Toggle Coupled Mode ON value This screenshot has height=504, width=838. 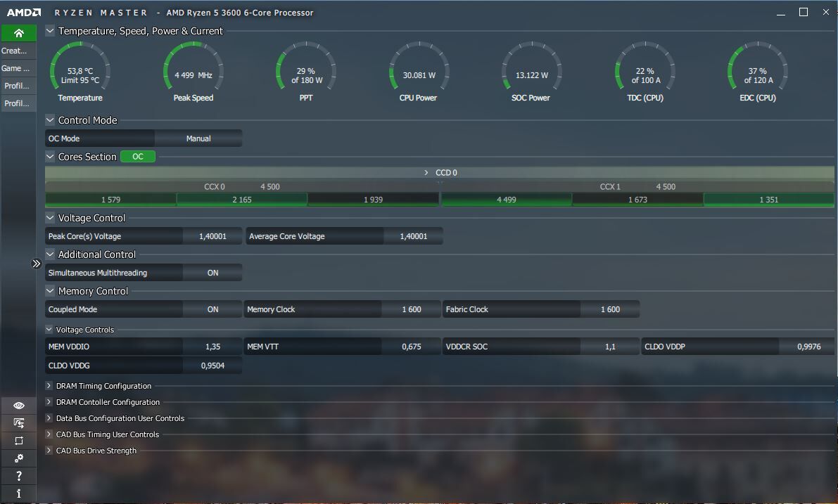pos(212,309)
